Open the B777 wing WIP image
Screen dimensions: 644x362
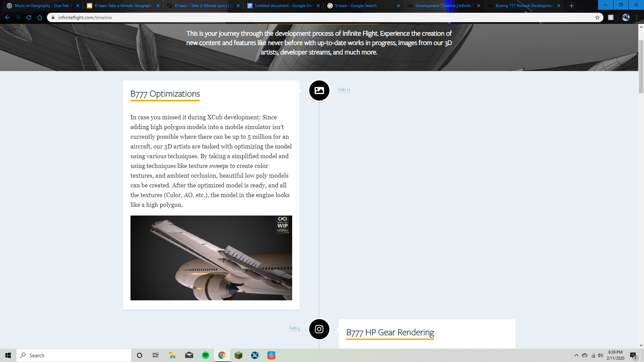tap(211, 258)
